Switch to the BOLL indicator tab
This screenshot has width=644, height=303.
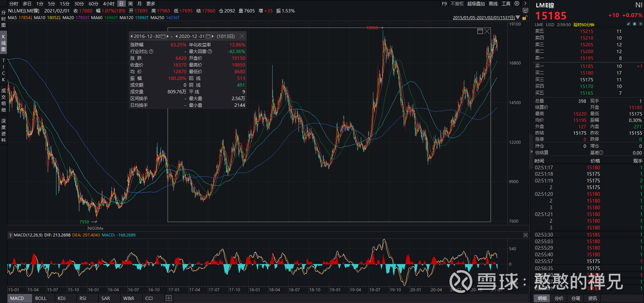point(41,298)
